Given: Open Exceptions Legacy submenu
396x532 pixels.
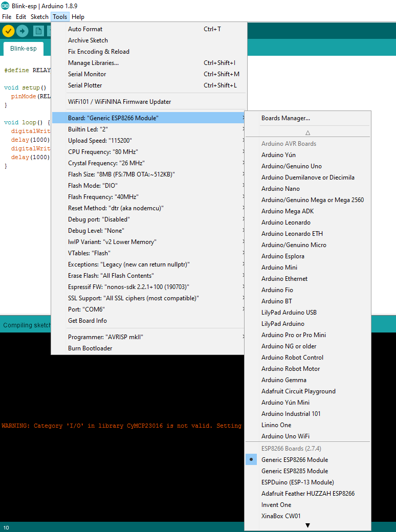Looking at the screenshot, I should pos(148,264).
